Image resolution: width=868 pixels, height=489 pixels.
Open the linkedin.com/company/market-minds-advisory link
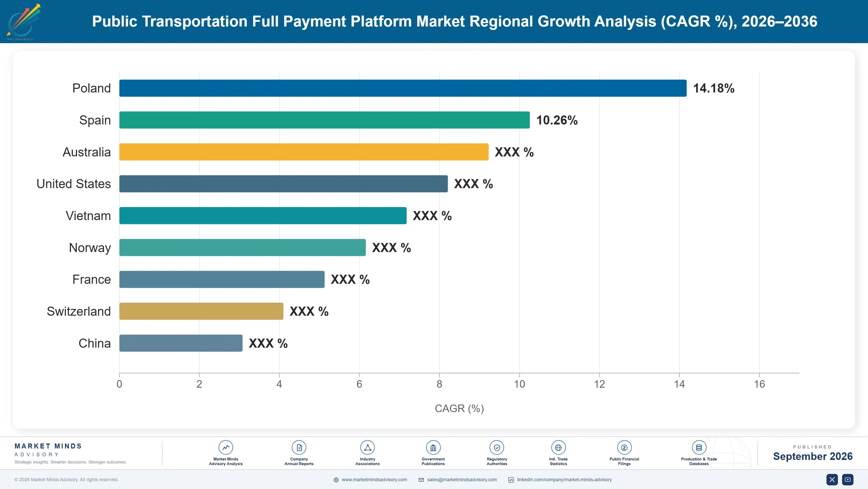pyautogui.click(x=564, y=480)
